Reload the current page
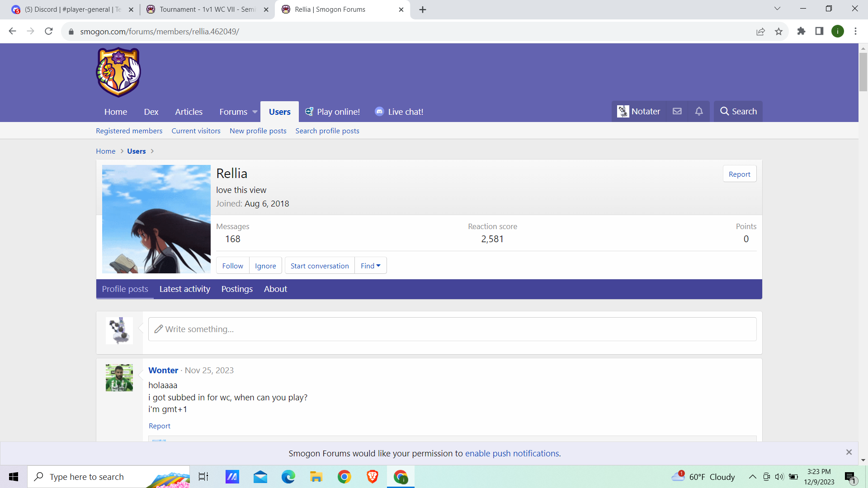 [49, 31]
